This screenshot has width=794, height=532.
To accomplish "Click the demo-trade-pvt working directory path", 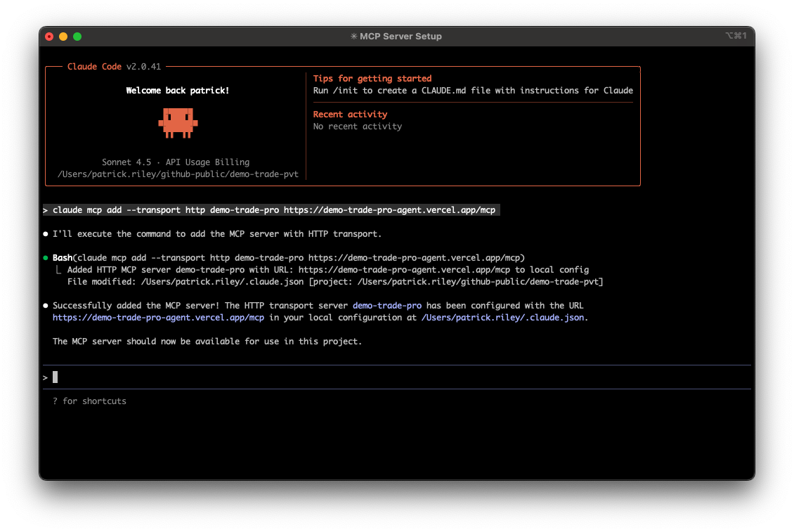I will 178,174.
